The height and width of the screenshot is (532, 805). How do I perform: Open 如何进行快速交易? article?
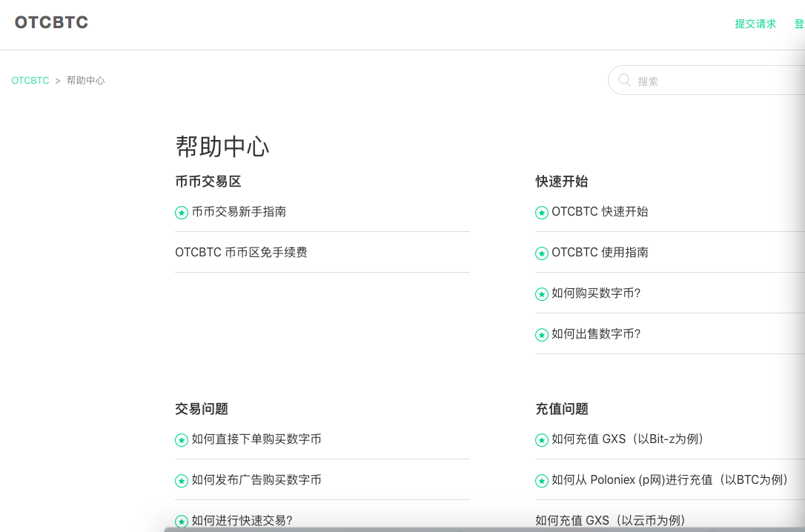tap(242, 521)
